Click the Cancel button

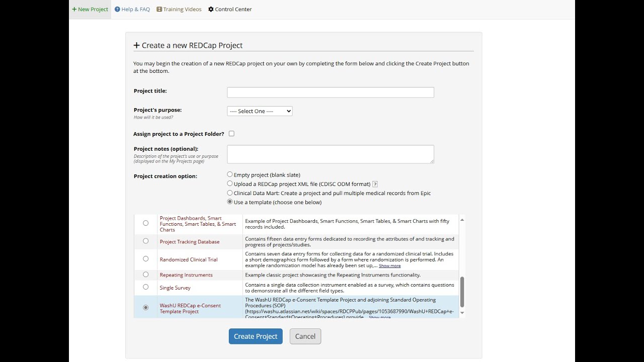point(305,336)
